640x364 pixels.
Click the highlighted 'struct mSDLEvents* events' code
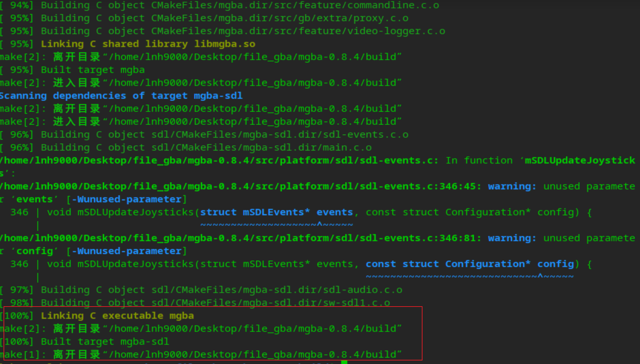(x=277, y=212)
